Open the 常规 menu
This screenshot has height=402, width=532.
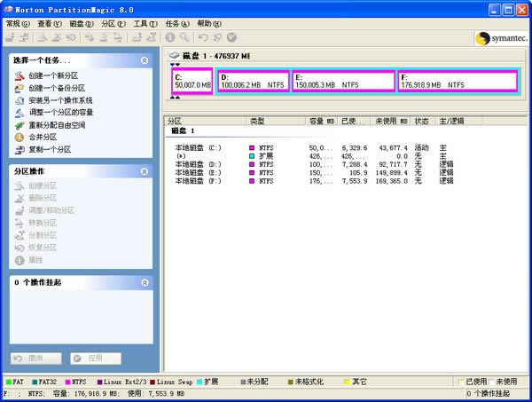pyautogui.click(x=18, y=23)
